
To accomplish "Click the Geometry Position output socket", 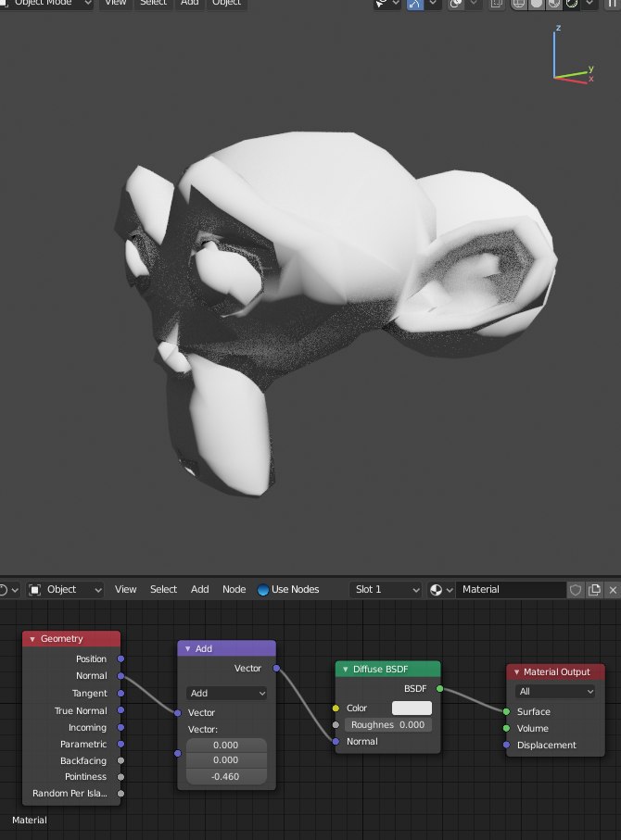I will point(120,658).
